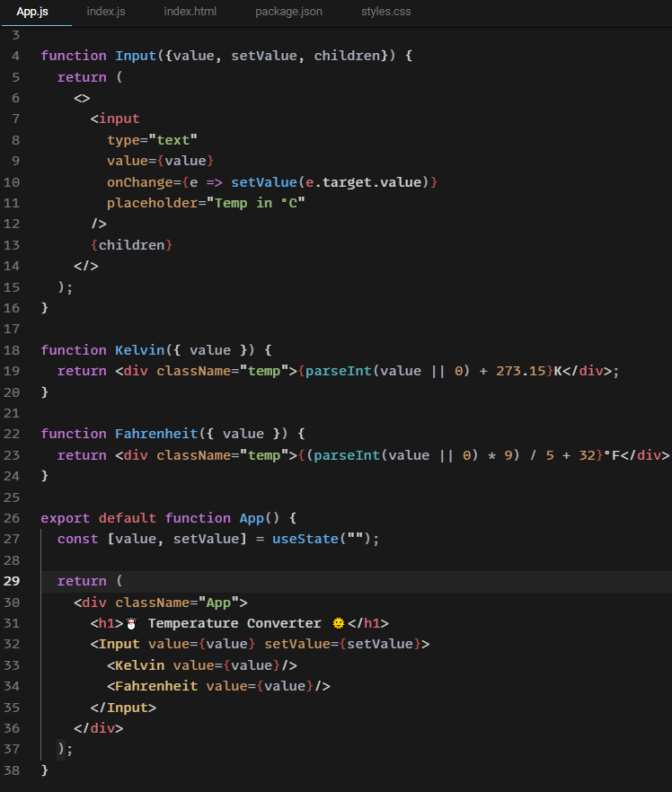
Task: Switch to the App.js tab
Action: [32, 12]
